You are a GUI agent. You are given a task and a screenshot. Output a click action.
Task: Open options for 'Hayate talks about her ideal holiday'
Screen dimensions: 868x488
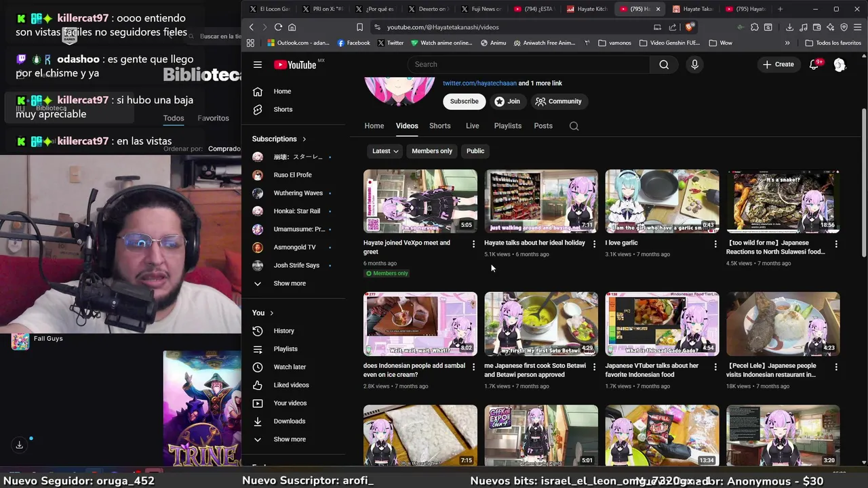pyautogui.click(x=594, y=243)
